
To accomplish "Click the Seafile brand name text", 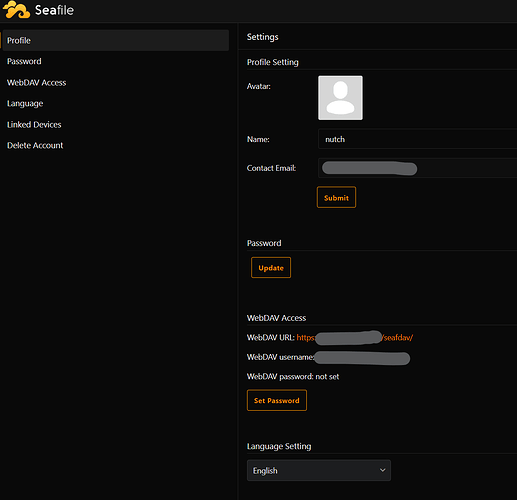I will [54, 10].
